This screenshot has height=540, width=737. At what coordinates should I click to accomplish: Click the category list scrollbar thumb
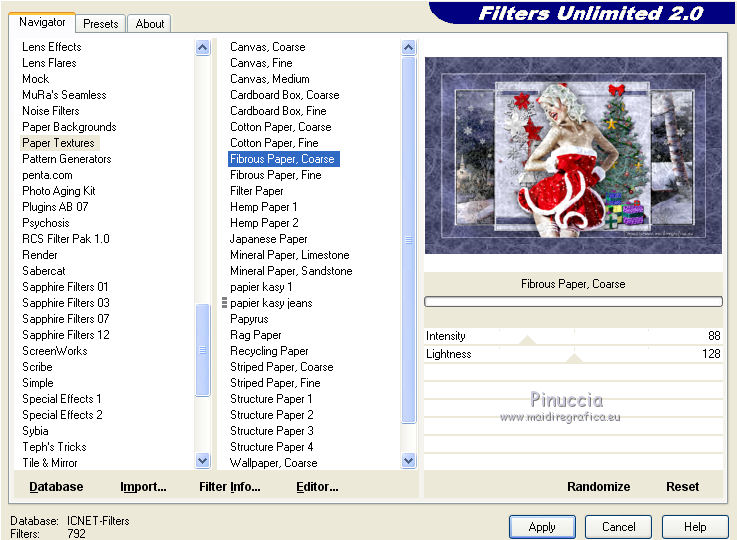(x=203, y=350)
